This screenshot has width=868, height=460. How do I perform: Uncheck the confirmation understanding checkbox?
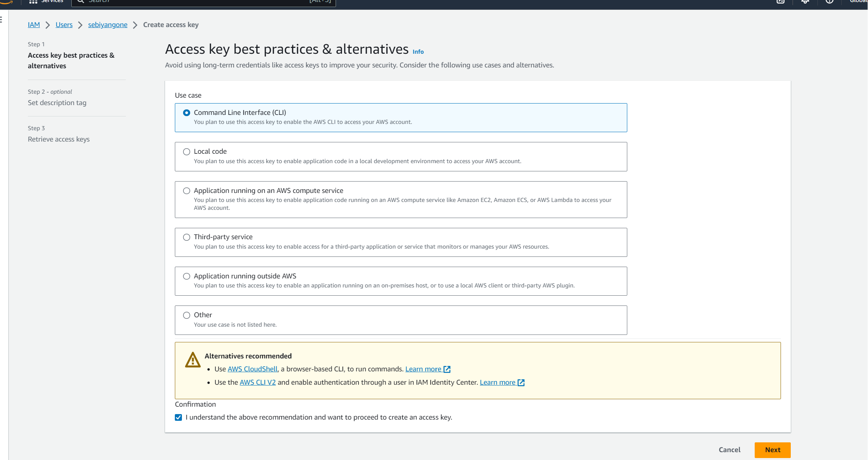coord(178,417)
